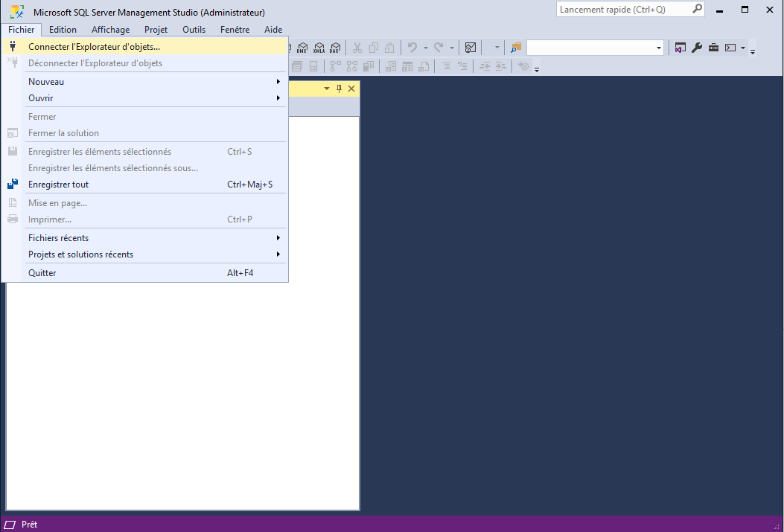Image resolution: width=784 pixels, height=532 pixels.
Task: Click Enregistrer les éléments sélectionnés entry
Action: pyautogui.click(x=145, y=151)
